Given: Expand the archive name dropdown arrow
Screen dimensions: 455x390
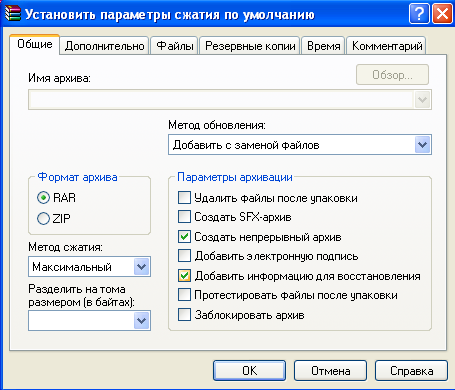Looking at the screenshot, I should [x=422, y=99].
